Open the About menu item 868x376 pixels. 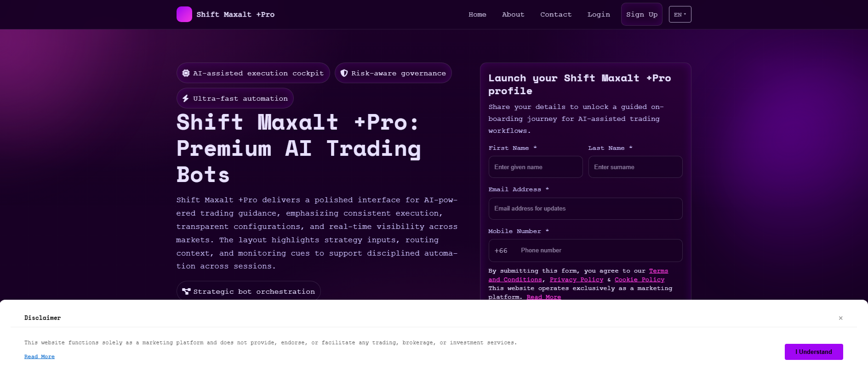513,15
